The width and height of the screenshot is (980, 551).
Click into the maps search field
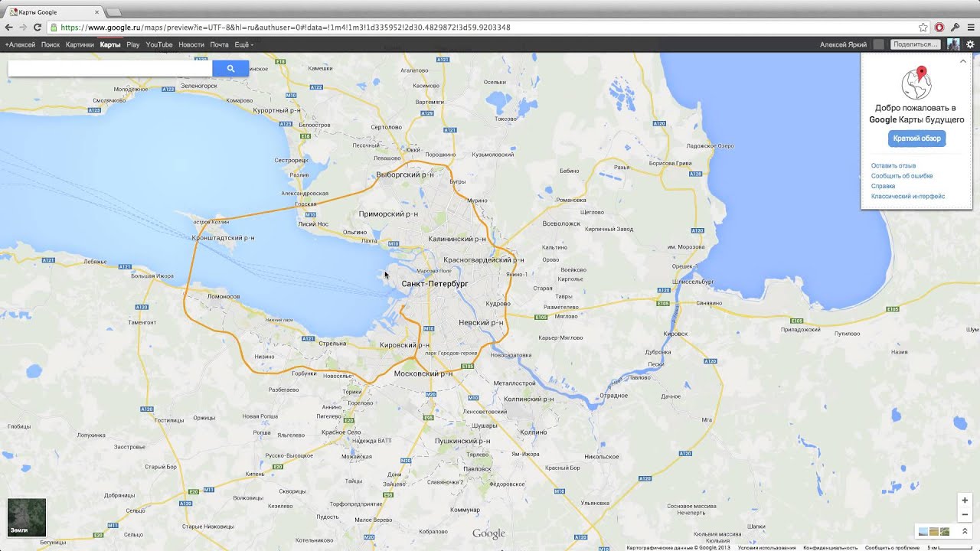point(109,69)
